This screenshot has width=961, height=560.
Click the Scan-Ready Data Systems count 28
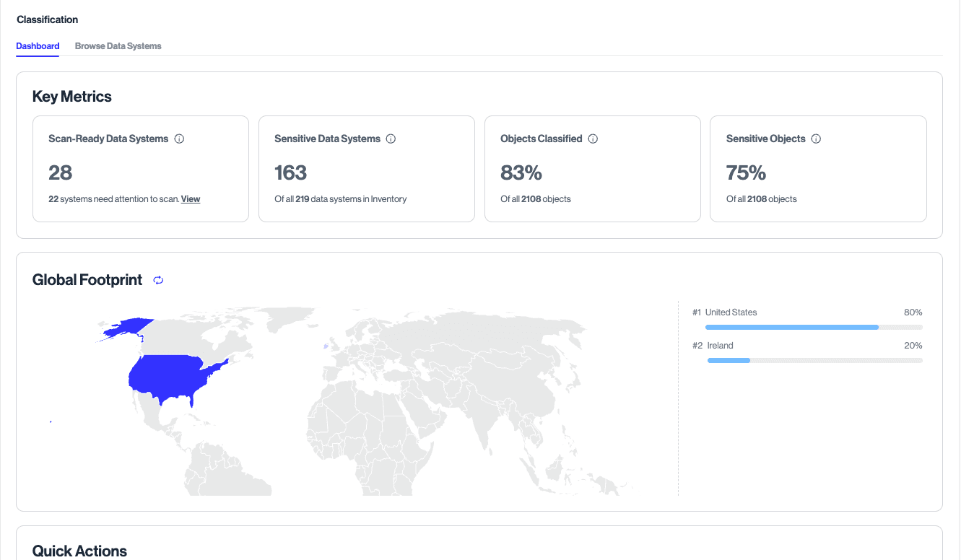pyautogui.click(x=61, y=172)
